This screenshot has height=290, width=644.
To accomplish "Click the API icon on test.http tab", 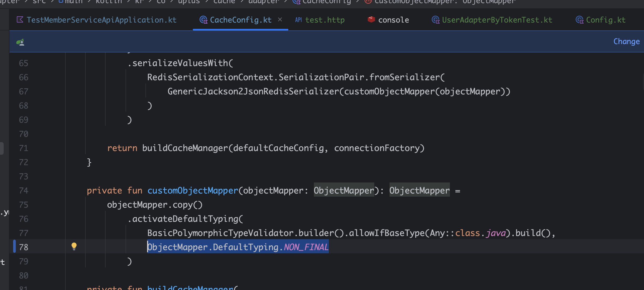I will pos(298,20).
